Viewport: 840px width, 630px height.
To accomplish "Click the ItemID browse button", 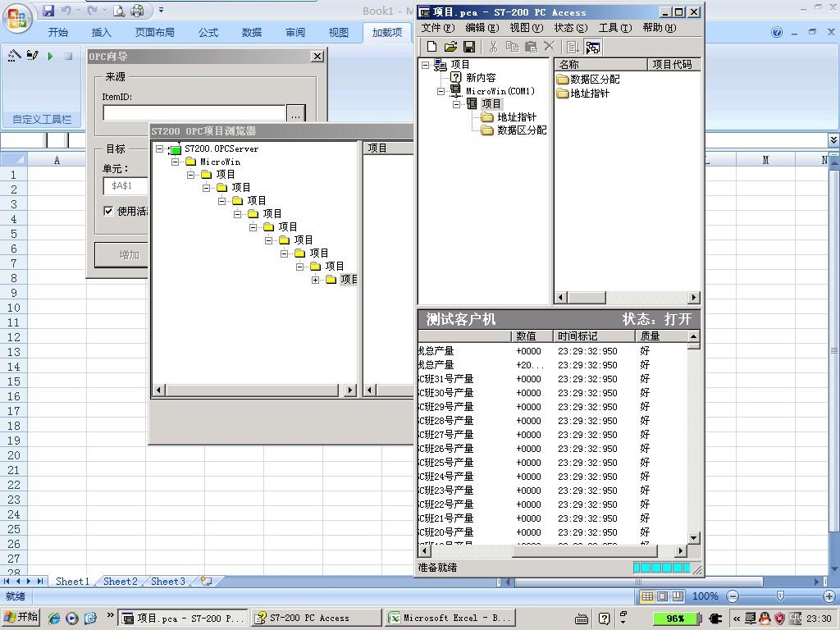I will pyautogui.click(x=295, y=113).
